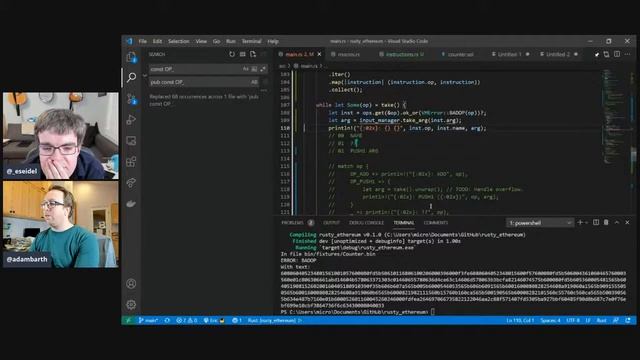Open the Go menu
640x360 pixels.
[216, 41]
